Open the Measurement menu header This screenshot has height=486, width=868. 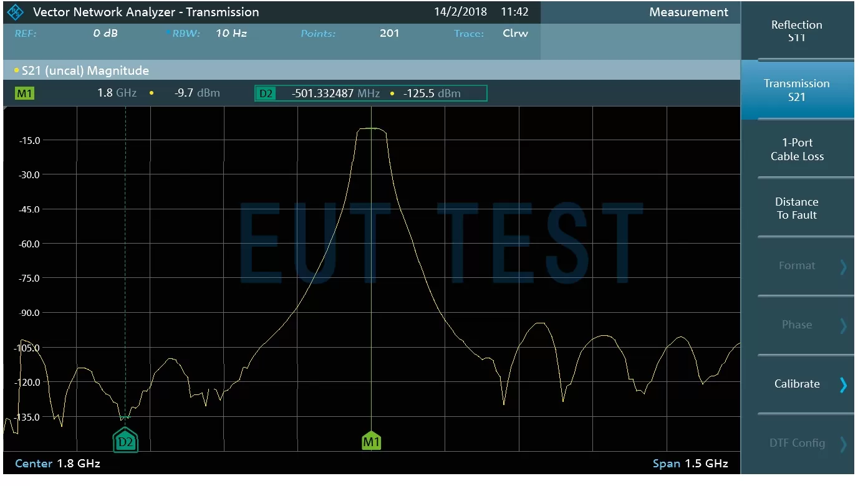click(x=688, y=12)
